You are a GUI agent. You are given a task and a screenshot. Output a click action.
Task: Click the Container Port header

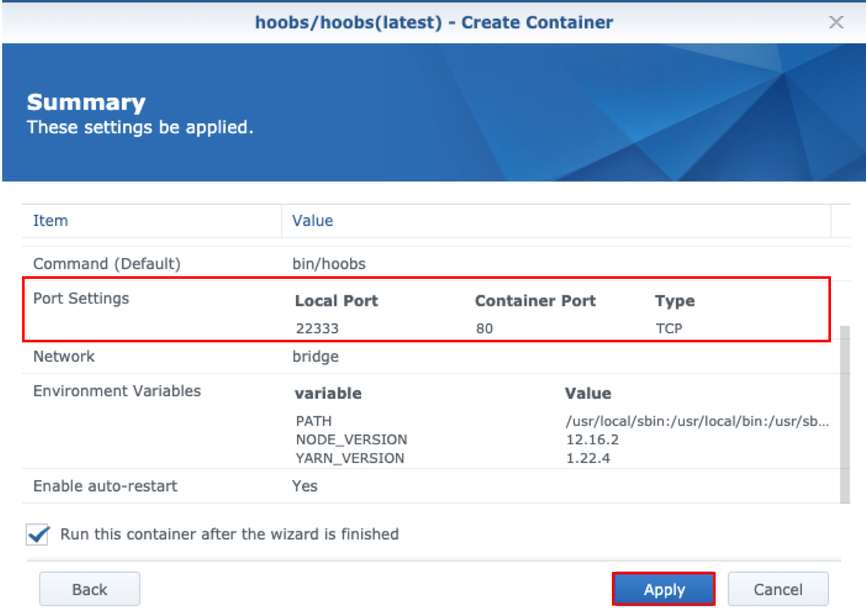[x=535, y=301]
